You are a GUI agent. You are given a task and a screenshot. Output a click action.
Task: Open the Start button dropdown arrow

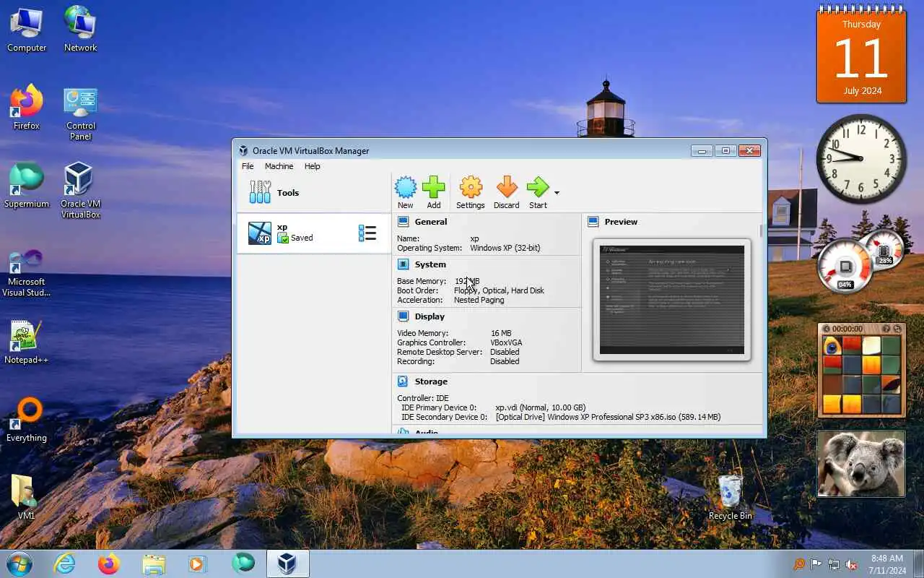click(557, 193)
